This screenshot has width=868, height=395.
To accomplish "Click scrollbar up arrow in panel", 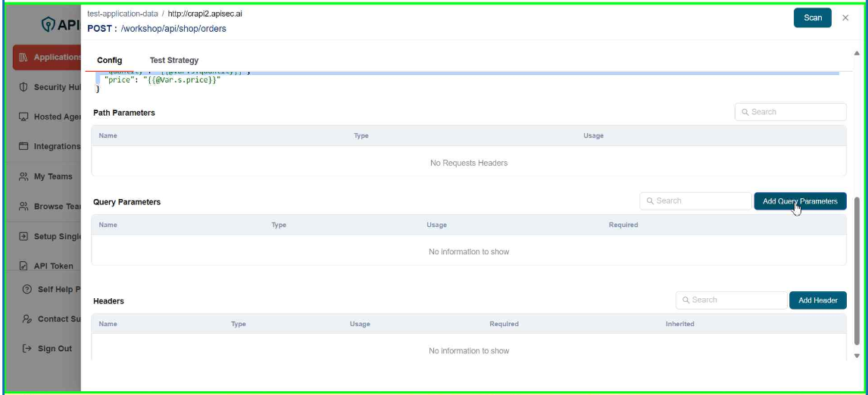I will [x=857, y=53].
